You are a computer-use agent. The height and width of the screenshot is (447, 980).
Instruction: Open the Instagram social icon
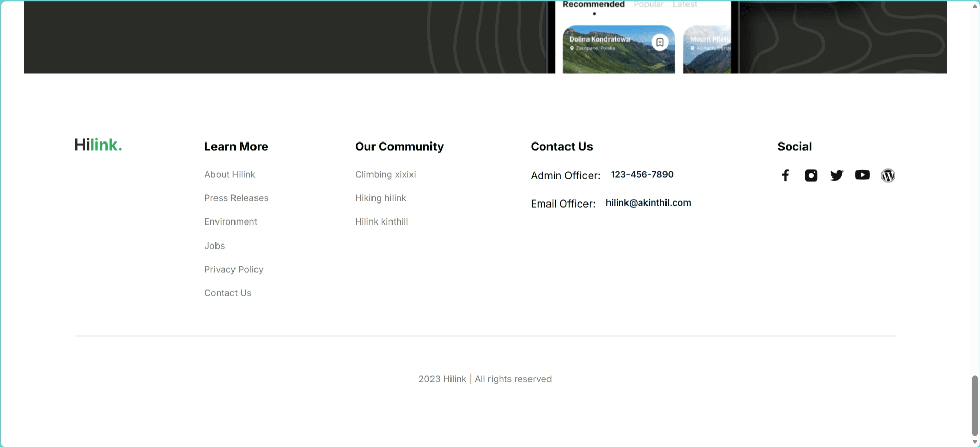811,175
